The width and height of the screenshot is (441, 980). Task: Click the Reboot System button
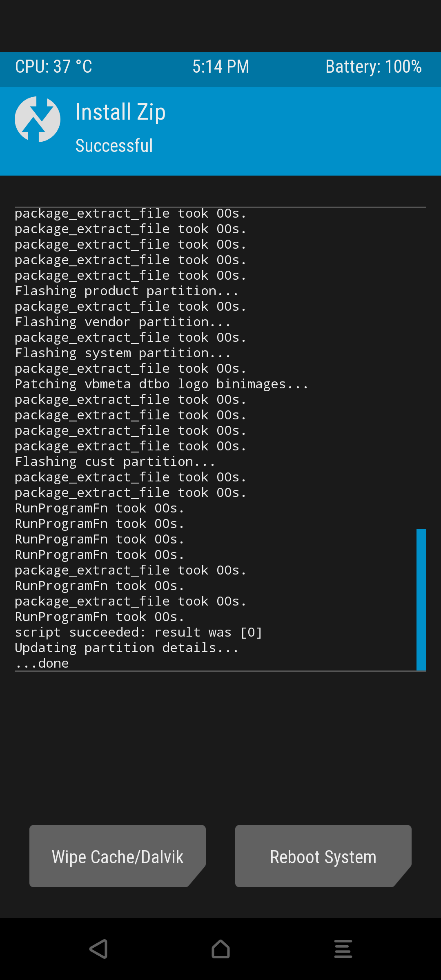click(323, 856)
